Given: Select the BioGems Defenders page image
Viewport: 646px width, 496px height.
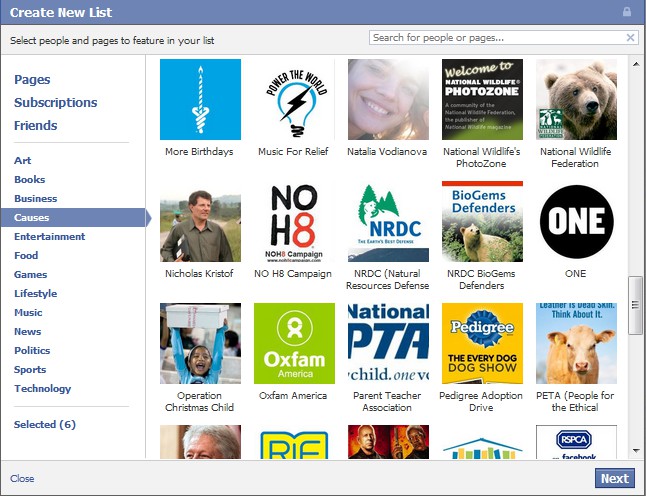Looking at the screenshot, I should click(482, 221).
